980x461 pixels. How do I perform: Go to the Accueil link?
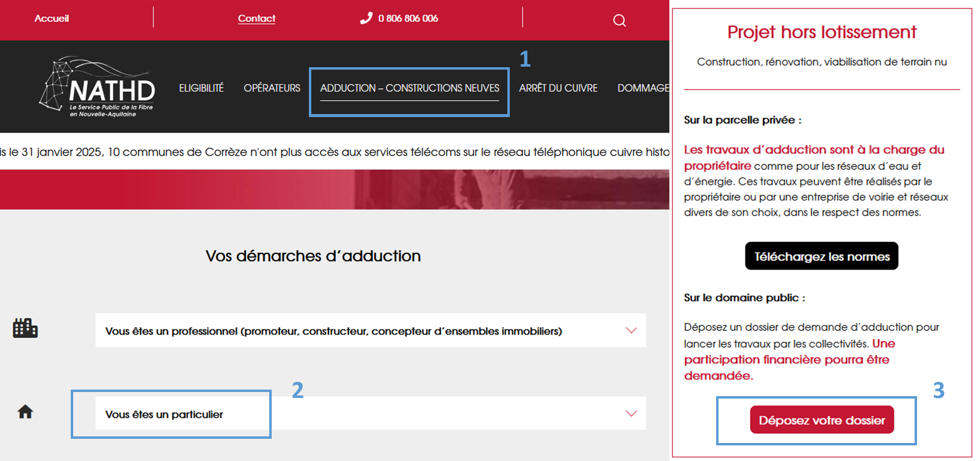coord(52,19)
